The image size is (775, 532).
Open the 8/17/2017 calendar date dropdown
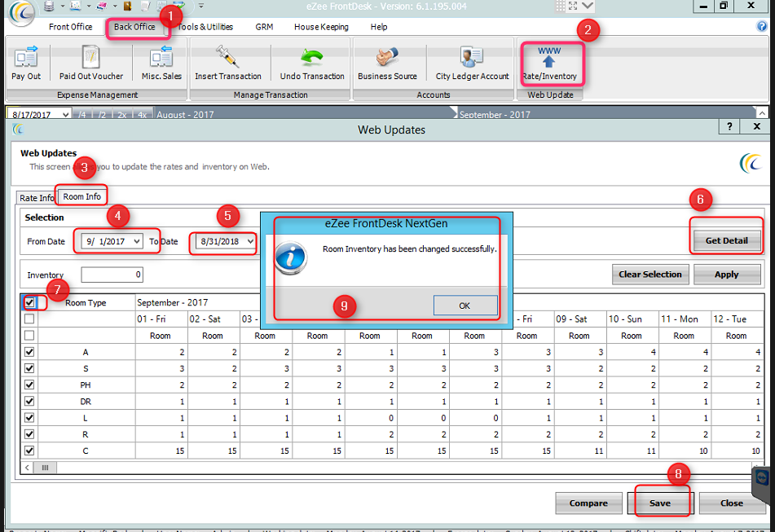(66, 114)
